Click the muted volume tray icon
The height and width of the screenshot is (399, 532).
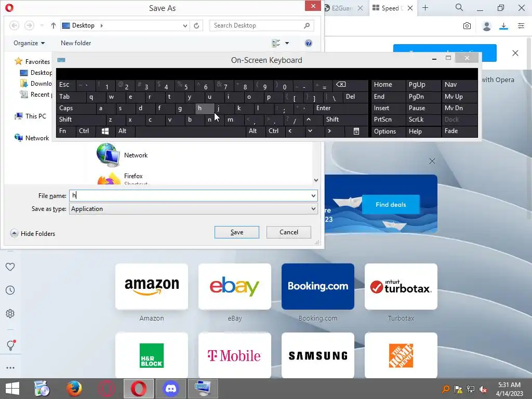pyautogui.click(x=483, y=389)
